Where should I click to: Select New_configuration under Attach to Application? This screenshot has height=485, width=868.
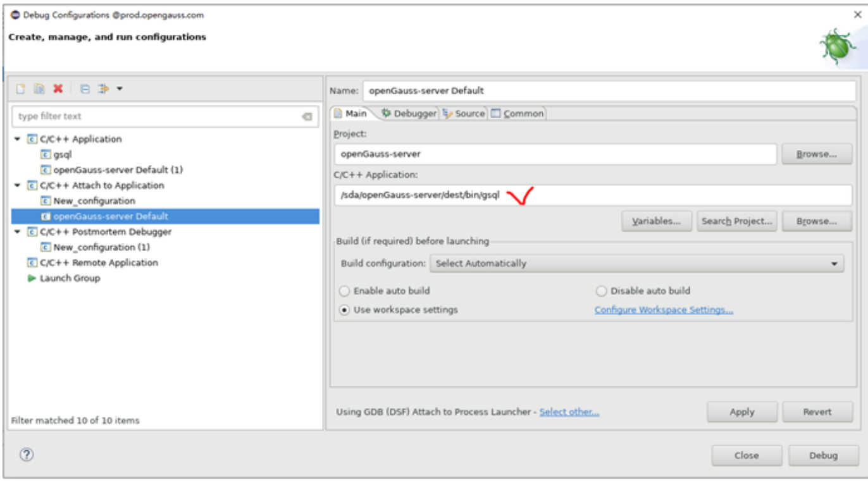(94, 201)
